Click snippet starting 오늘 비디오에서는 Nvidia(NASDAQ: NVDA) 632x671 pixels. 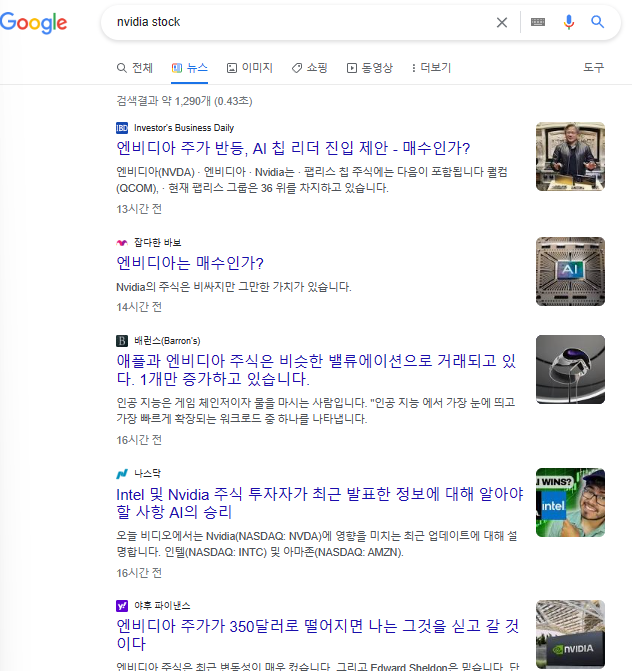317,544
